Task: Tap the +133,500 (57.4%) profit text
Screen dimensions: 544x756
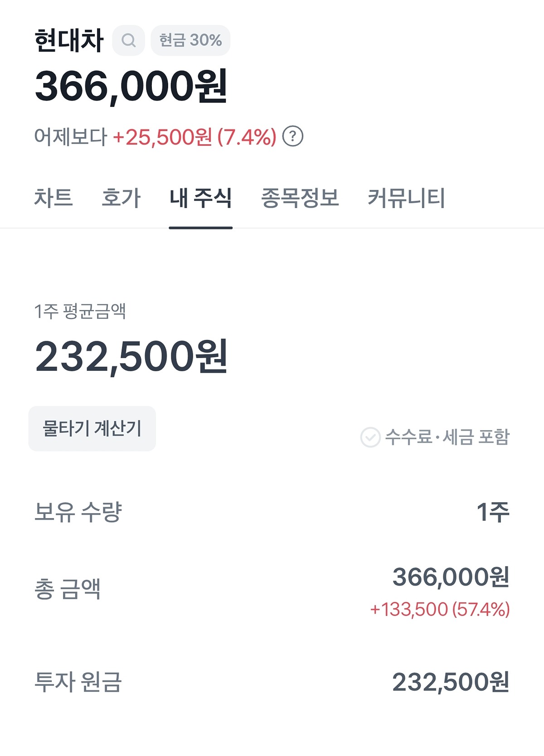Action: (x=440, y=610)
